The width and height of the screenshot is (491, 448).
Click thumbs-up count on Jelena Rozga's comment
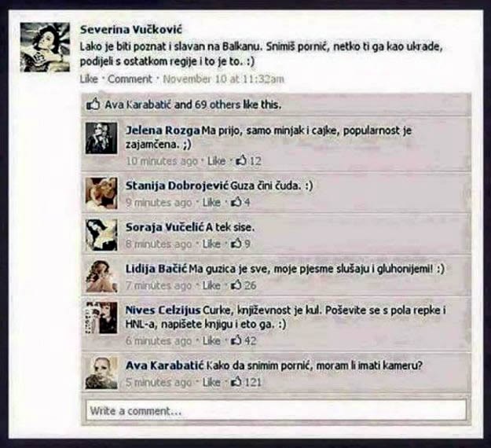248,161
